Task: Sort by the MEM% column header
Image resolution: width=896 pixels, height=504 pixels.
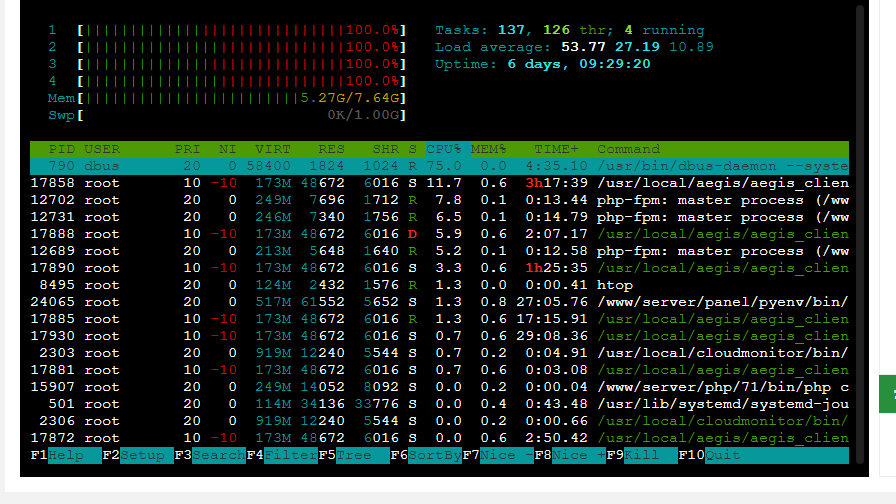Action: click(489, 149)
